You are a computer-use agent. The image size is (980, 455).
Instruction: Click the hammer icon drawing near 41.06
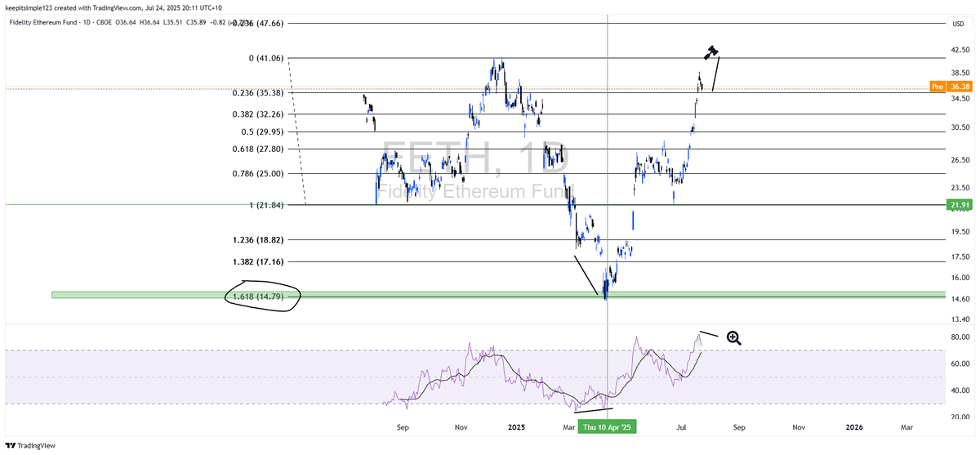(x=711, y=52)
